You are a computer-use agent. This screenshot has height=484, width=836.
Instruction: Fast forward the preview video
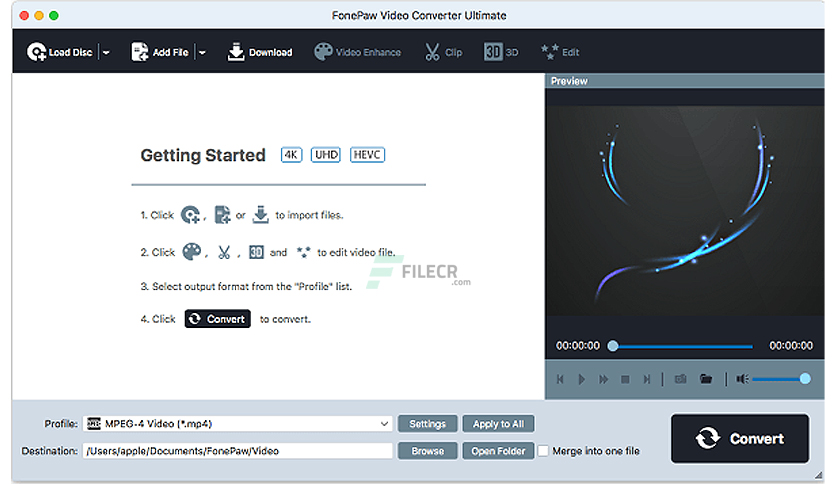pos(604,379)
